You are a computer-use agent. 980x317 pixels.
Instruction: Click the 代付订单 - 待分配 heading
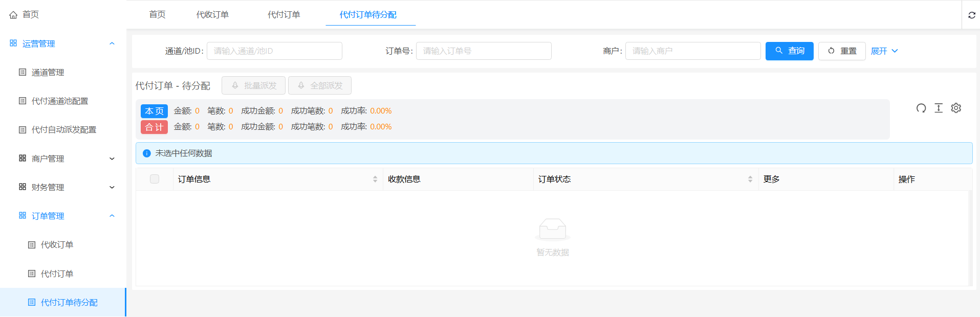pyautogui.click(x=173, y=86)
